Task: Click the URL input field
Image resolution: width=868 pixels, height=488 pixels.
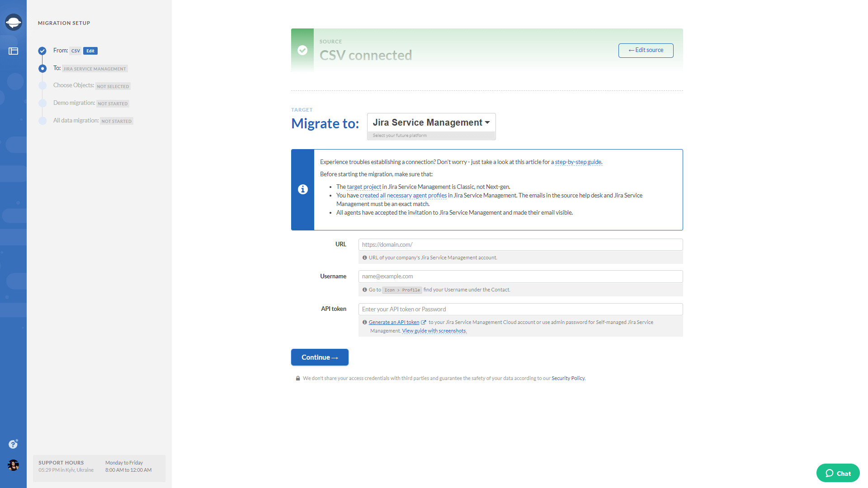Action: [x=520, y=244]
